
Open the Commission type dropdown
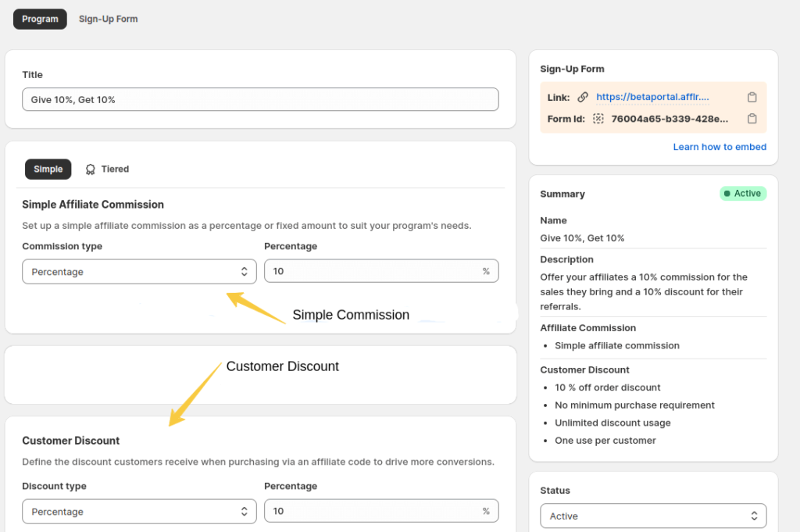139,271
